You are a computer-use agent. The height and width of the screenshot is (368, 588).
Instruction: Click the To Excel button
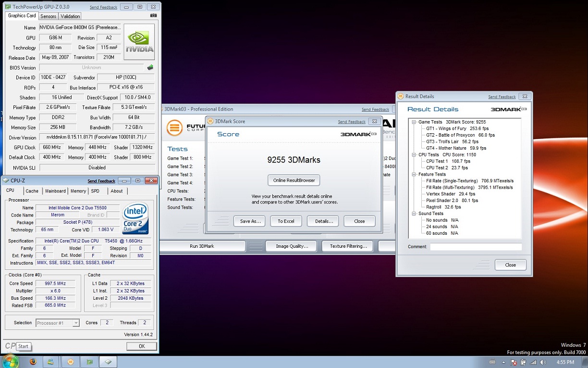tap(286, 221)
